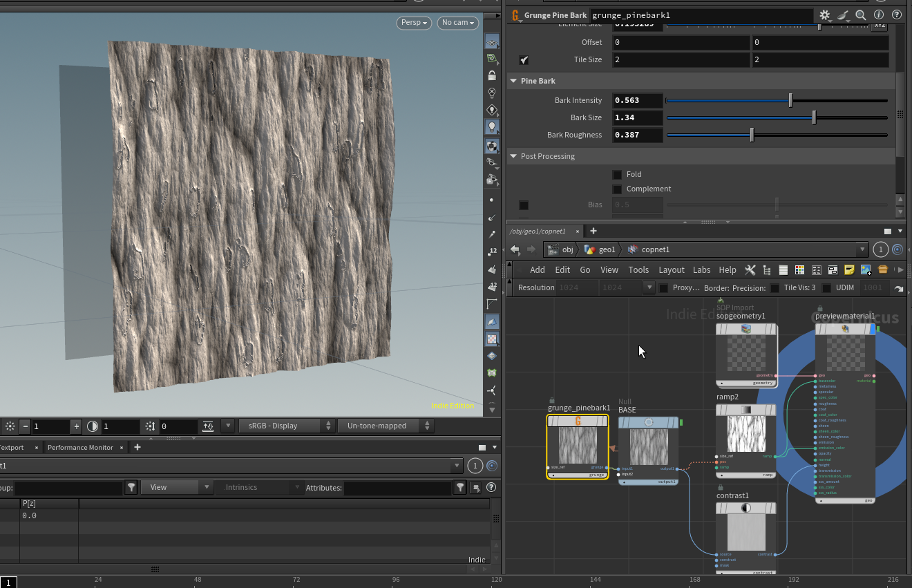This screenshot has height=588, width=912.
Task: Click the color palette icon in network toolbar
Action: pos(799,269)
